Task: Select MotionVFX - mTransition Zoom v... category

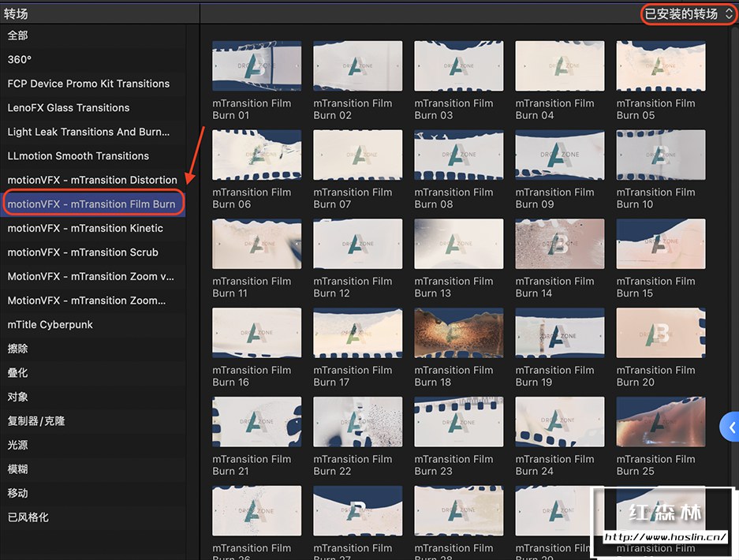Action: (93, 276)
